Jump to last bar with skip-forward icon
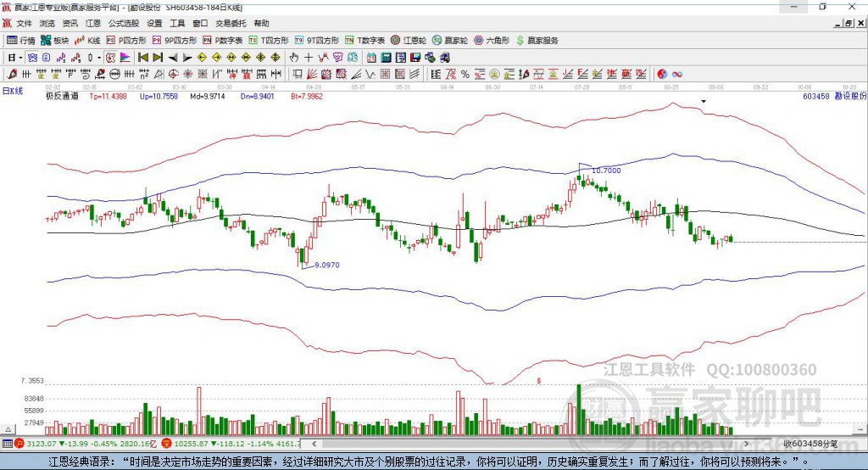Screen dimensions: 868x470 pyautogui.click(x=157, y=58)
